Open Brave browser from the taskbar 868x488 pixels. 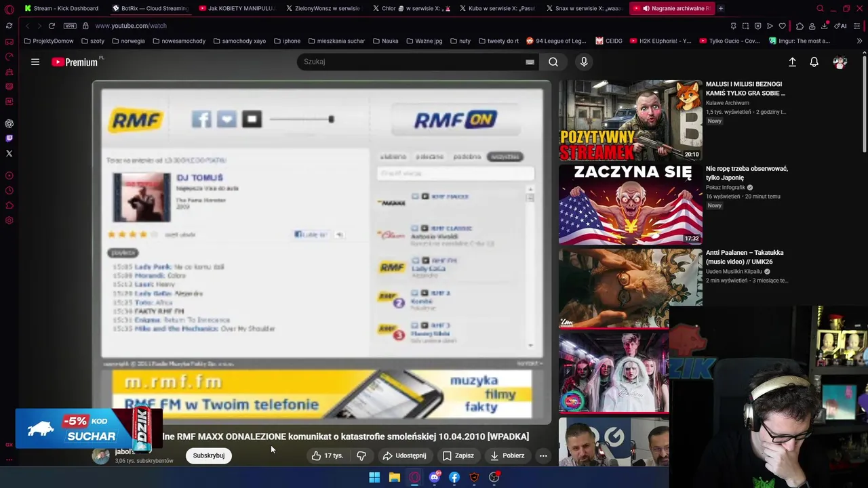474,477
